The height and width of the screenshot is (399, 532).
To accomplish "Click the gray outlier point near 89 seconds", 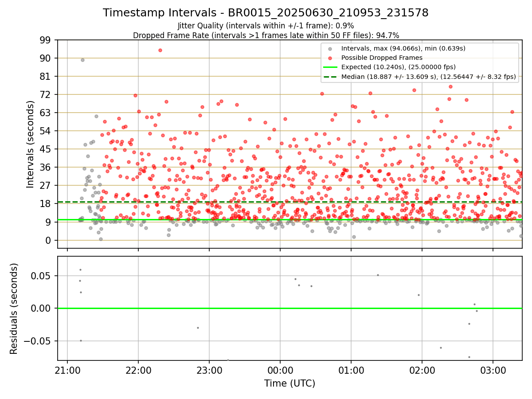I will 82,60.
